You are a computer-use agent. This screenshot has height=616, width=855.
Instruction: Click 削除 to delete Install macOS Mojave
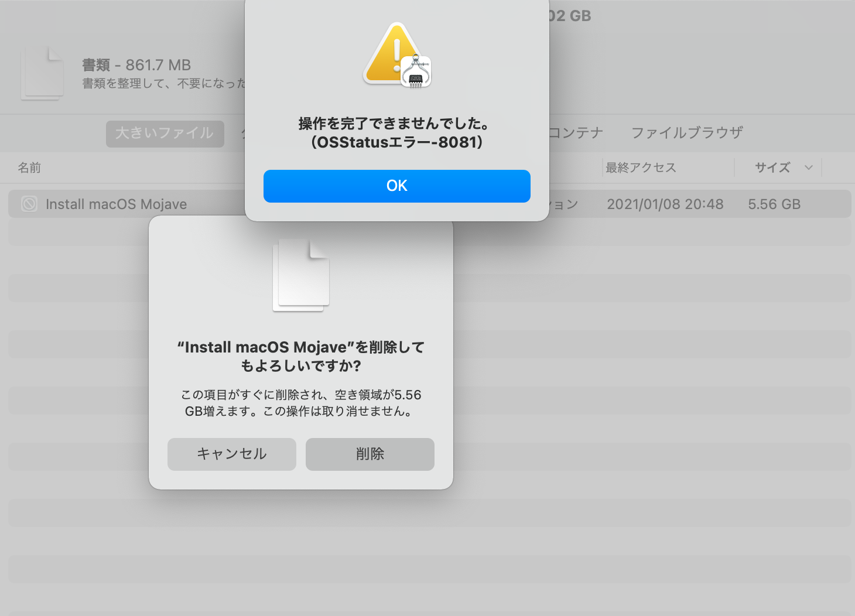(370, 454)
